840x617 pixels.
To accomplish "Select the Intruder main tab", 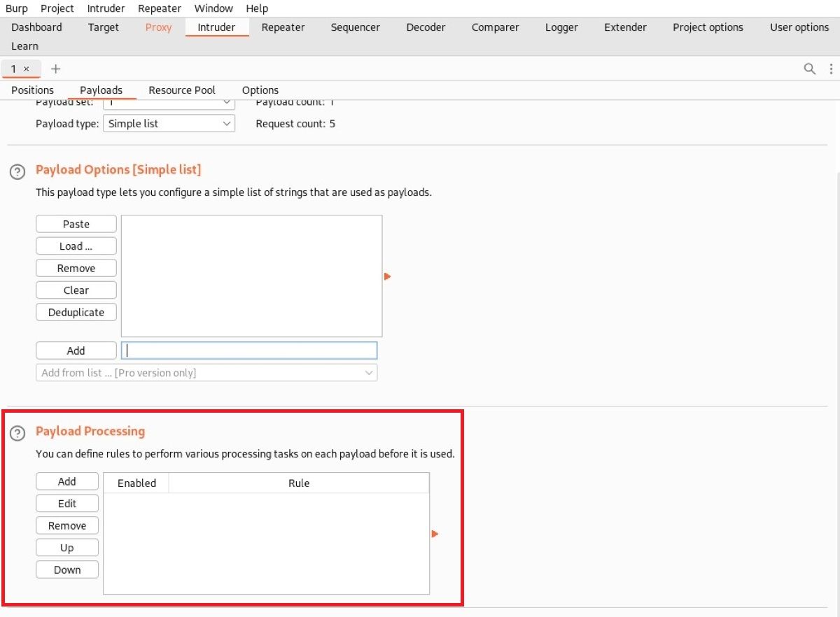I will click(217, 27).
